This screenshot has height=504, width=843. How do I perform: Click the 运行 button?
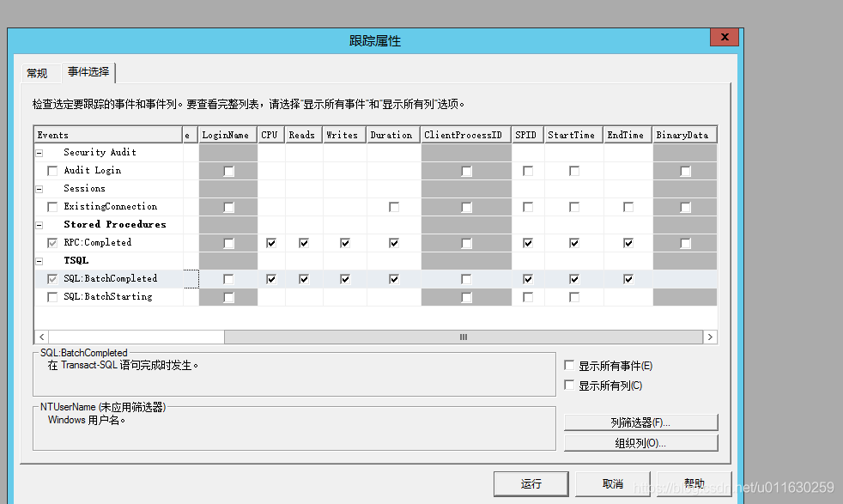531,483
